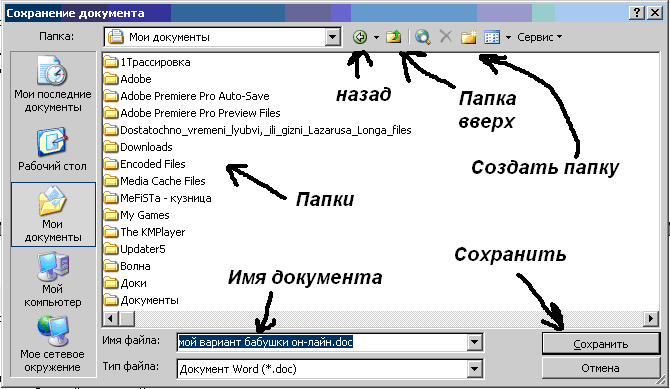670x389 pixels.
Task: Click the horizontal scrollbar left arrow
Action: click(x=111, y=318)
